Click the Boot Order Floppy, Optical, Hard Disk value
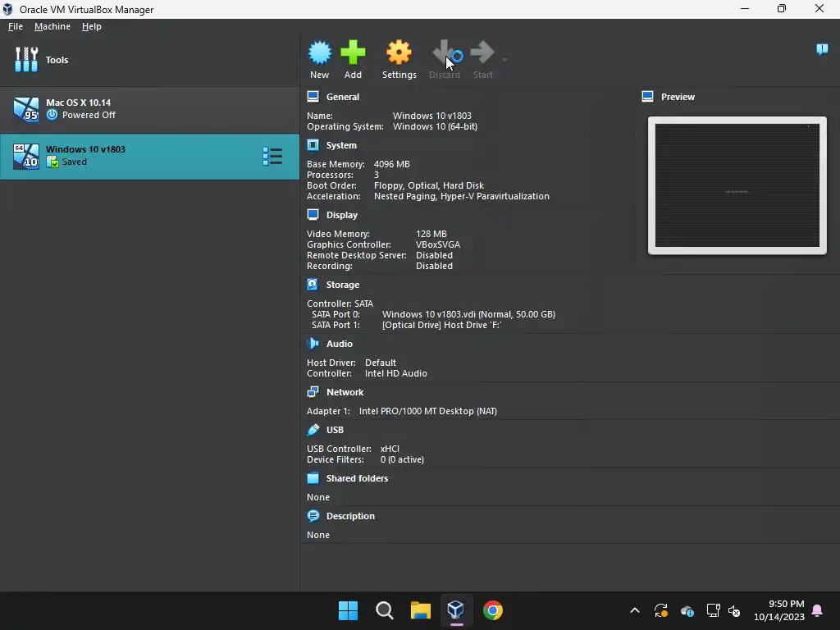 (x=428, y=185)
